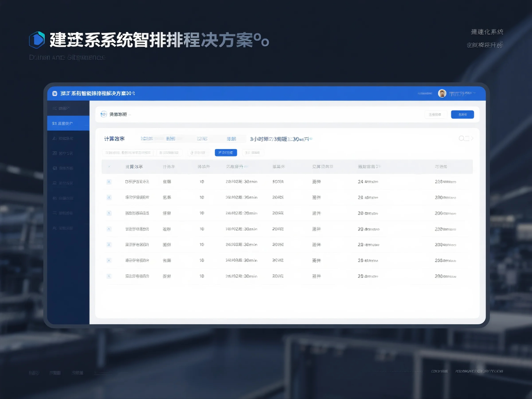Click the app logo in the blue header bar
Screen dimensions: 532x399
55,94
